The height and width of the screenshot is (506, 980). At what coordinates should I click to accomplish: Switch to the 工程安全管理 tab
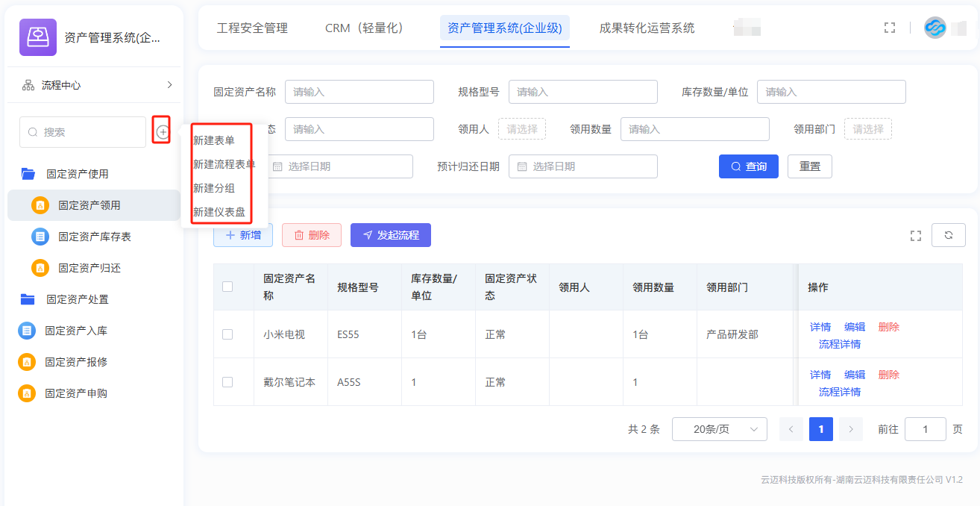point(252,28)
